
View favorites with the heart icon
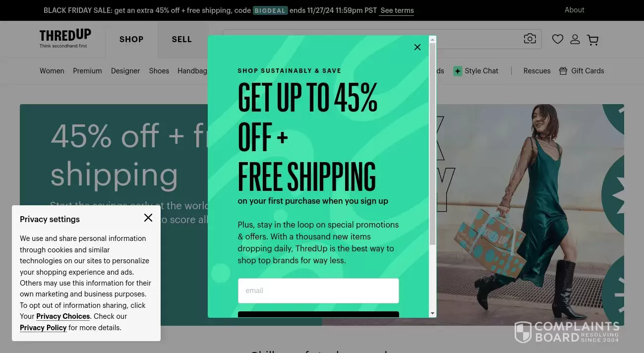(x=558, y=39)
